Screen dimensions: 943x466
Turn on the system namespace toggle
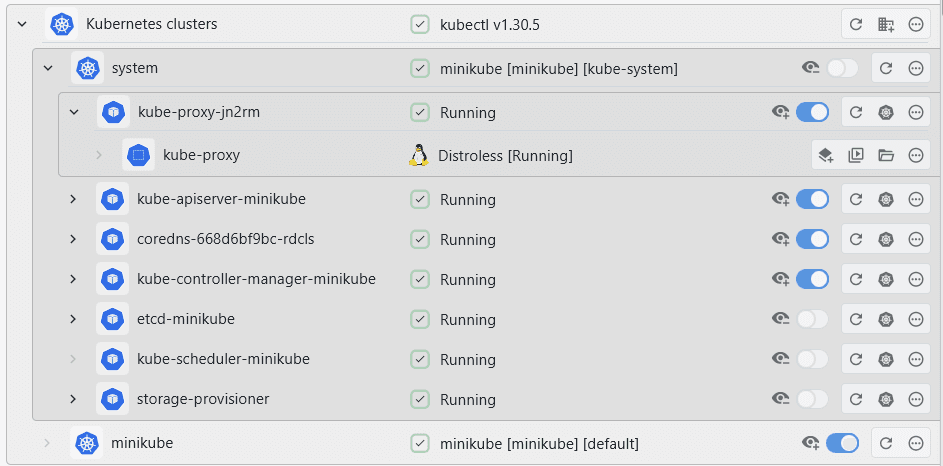pyautogui.click(x=842, y=68)
